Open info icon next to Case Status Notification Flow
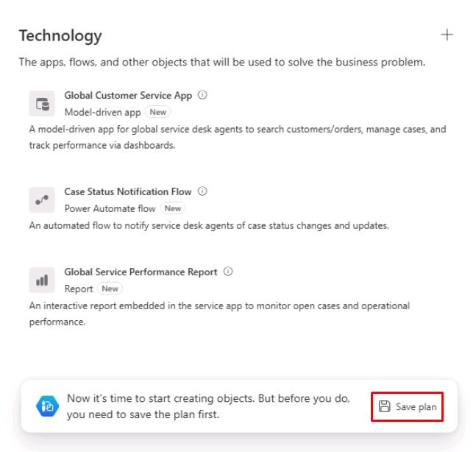The image size is (476, 452). (x=202, y=191)
